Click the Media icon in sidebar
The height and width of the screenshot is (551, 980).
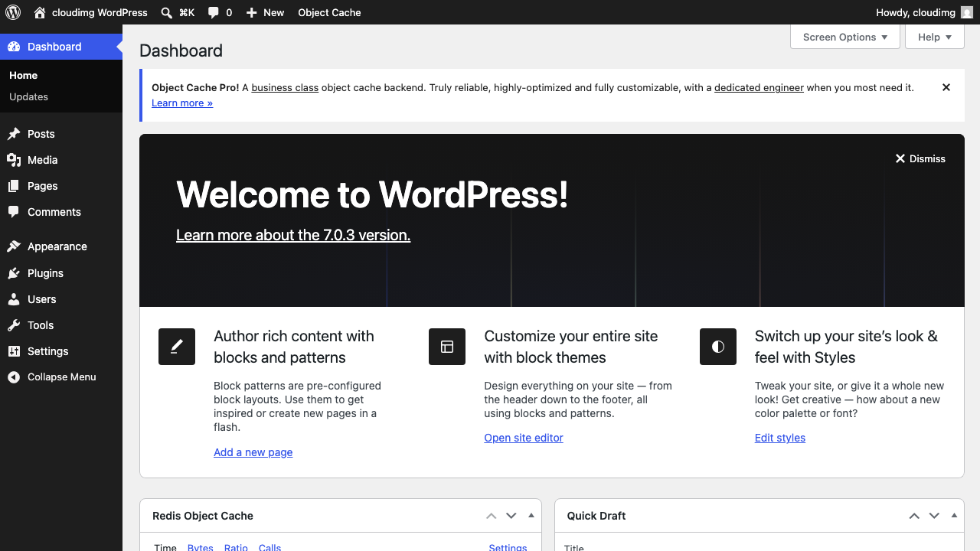14,160
